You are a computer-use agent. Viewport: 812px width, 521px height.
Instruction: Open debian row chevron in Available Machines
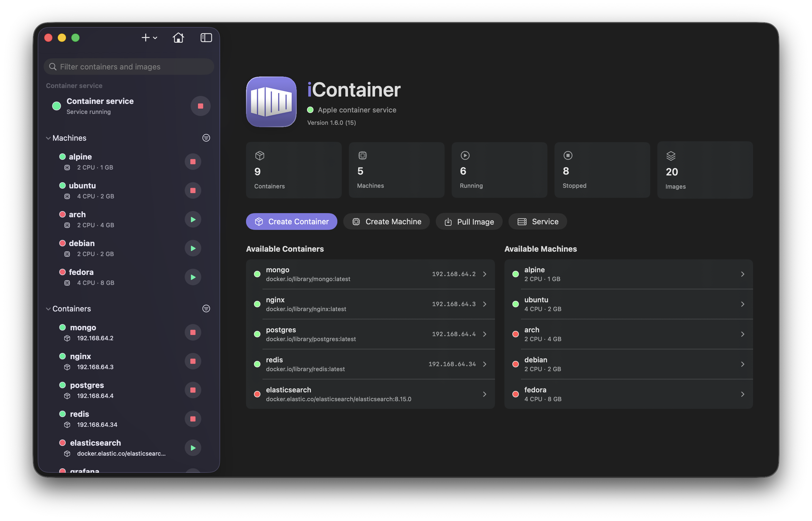(x=742, y=364)
